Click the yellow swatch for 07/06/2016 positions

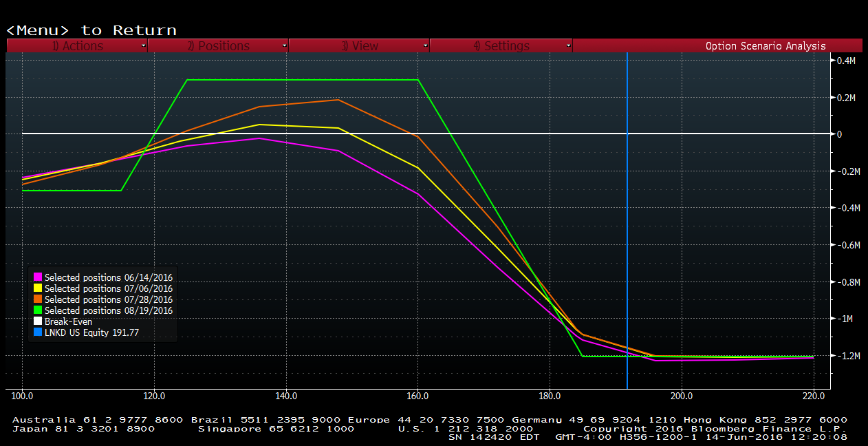coord(38,289)
